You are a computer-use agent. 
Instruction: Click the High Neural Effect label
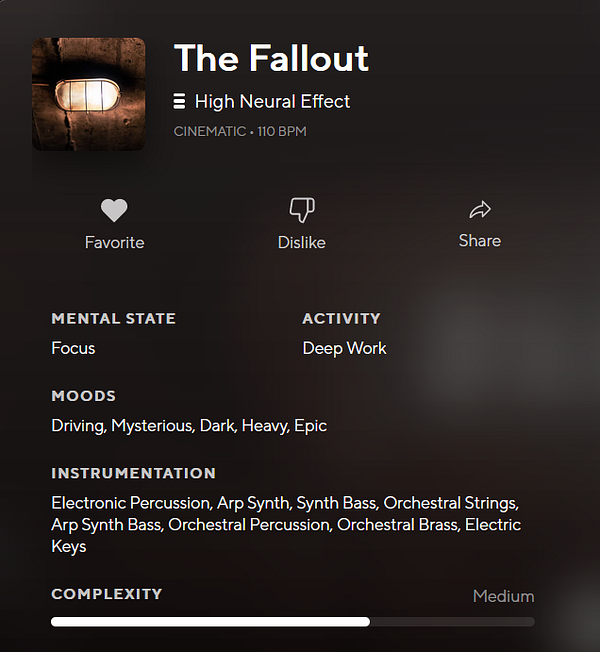(272, 101)
